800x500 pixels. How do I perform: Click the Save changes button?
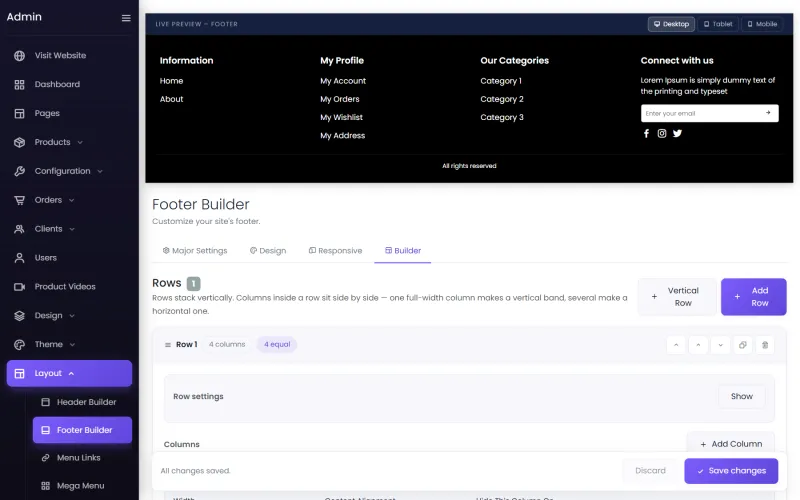(x=731, y=470)
